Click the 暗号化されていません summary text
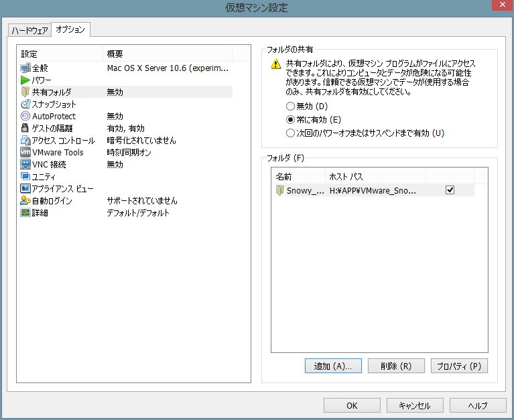 pyautogui.click(x=141, y=141)
